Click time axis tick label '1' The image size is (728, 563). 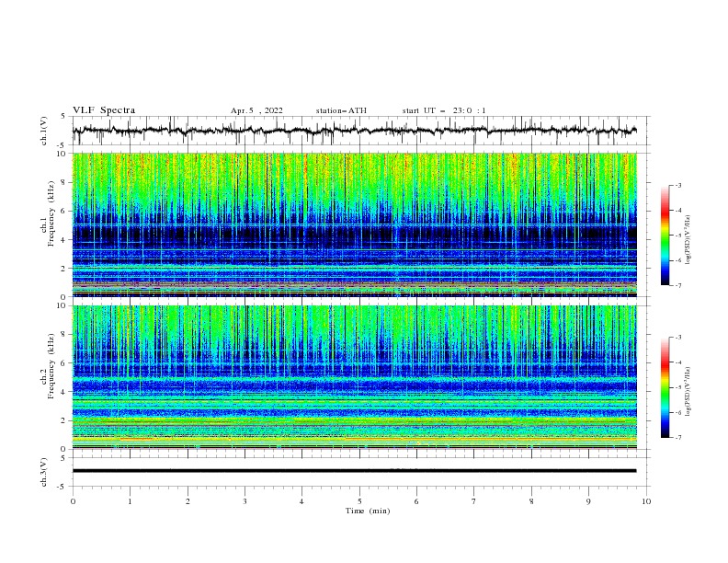pyautogui.click(x=130, y=501)
